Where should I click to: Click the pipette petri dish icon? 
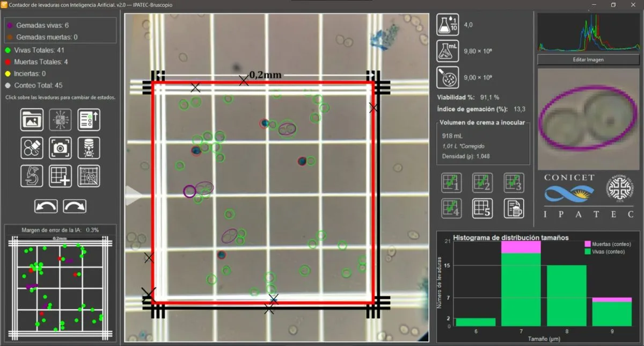(x=447, y=77)
